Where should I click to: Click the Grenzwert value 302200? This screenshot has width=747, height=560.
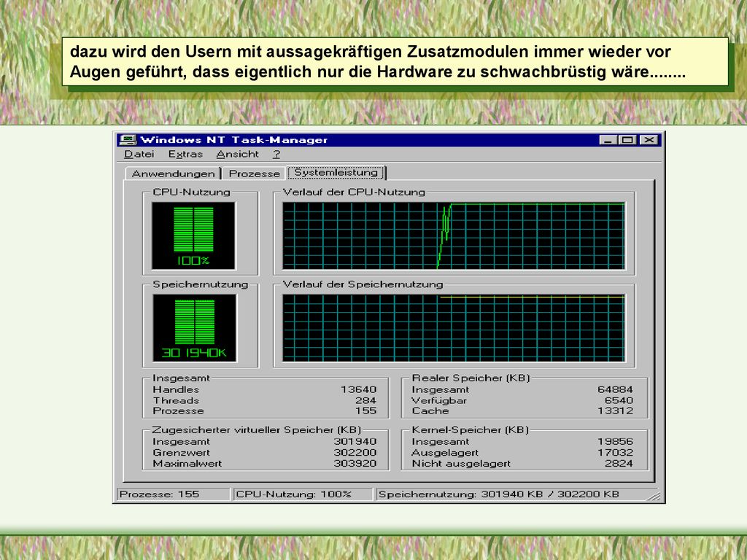click(x=355, y=452)
